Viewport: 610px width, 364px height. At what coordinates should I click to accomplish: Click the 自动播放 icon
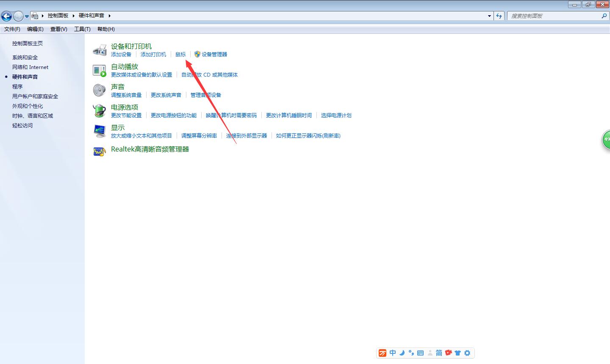click(100, 70)
